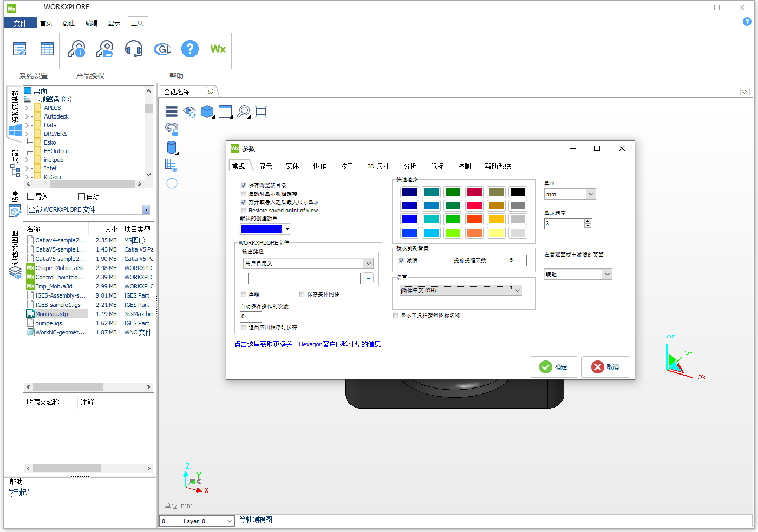This screenshot has width=758, height=532.
Task: Open the 首页 ribbon tab
Action: click(47, 23)
